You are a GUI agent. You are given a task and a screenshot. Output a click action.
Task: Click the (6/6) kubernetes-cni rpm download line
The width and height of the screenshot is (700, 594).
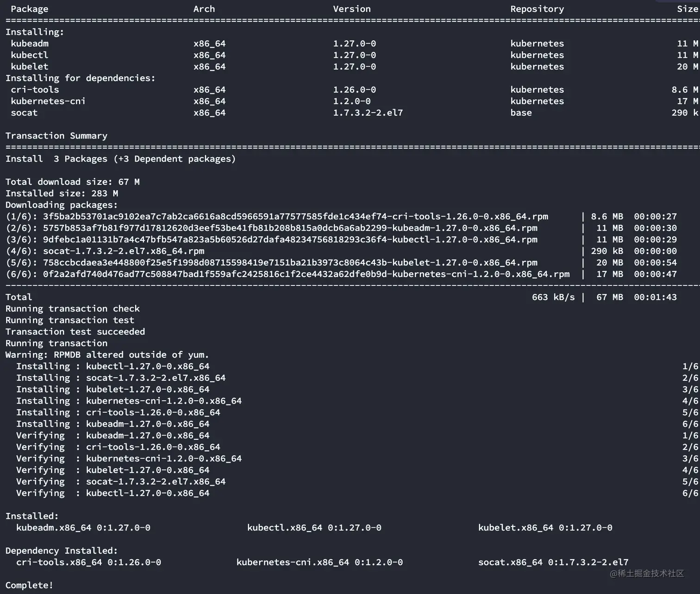341,274
